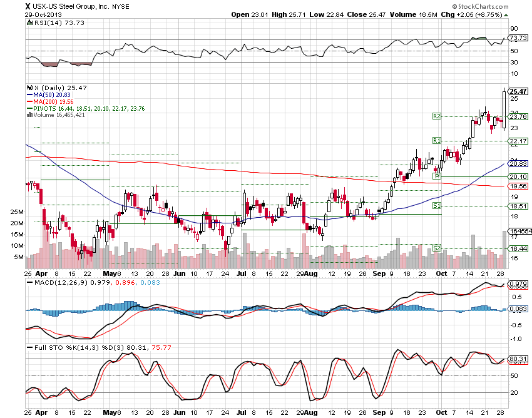Click the green S2 pivot label
Viewport: 532px width, 418px height.
pyautogui.click(x=437, y=248)
